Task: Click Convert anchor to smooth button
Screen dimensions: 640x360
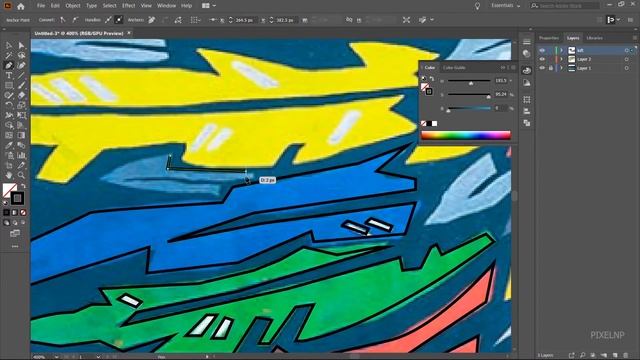Action: (x=75, y=20)
